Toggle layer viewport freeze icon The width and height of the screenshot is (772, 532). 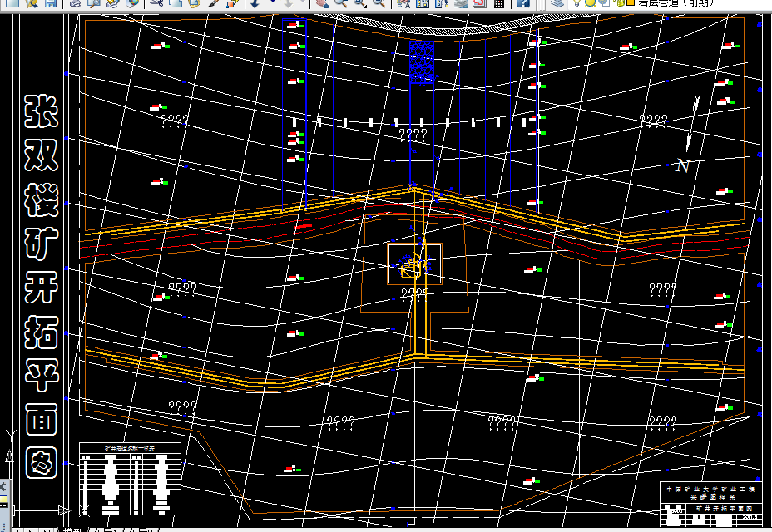pos(604,2)
